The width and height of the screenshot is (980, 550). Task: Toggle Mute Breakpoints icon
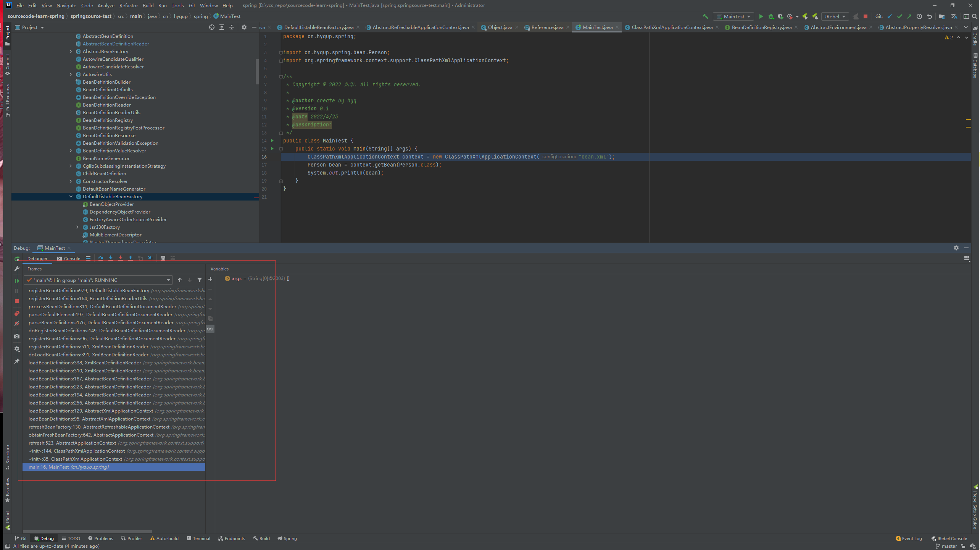(16, 324)
